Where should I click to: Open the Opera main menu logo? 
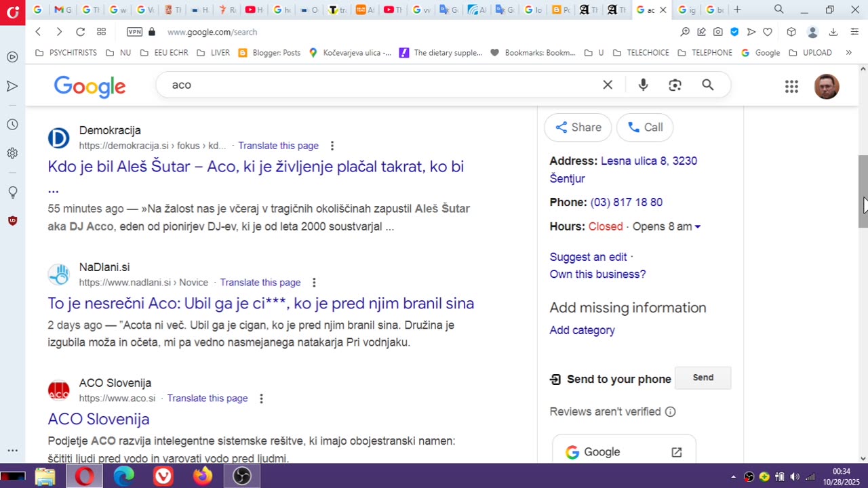coord(12,12)
